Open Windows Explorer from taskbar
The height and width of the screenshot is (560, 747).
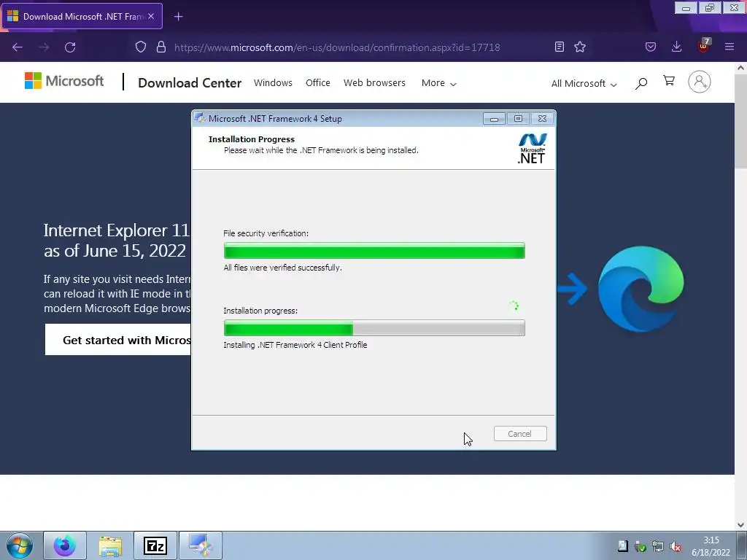click(x=110, y=545)
